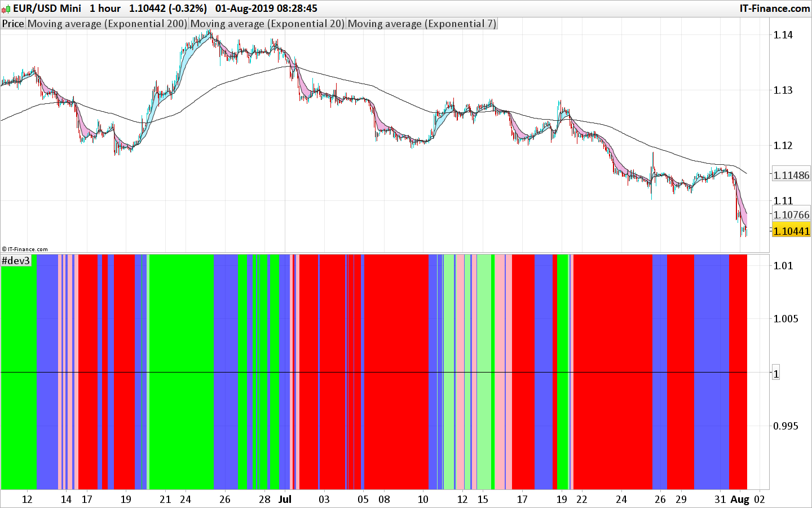Click the 1.005 indicator axis label
Screen dimensions: 812x508
786,319
